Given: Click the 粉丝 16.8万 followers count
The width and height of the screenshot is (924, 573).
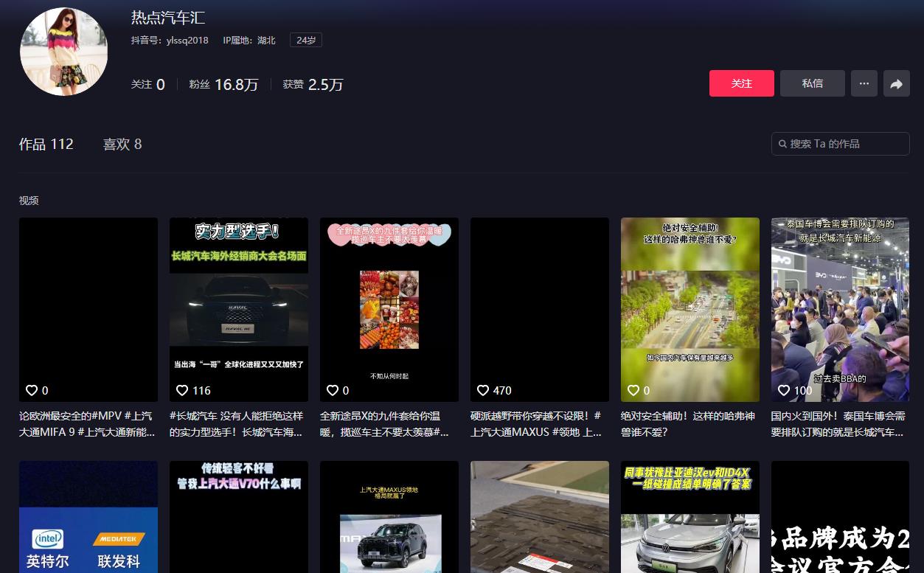Looking at the screenshot, I should coord(223,84).
